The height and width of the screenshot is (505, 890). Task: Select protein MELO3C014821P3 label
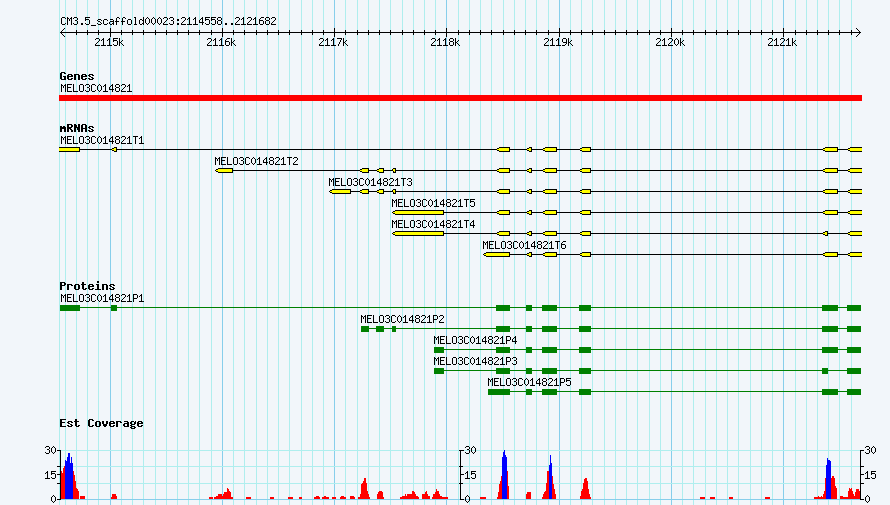(475, 361)
